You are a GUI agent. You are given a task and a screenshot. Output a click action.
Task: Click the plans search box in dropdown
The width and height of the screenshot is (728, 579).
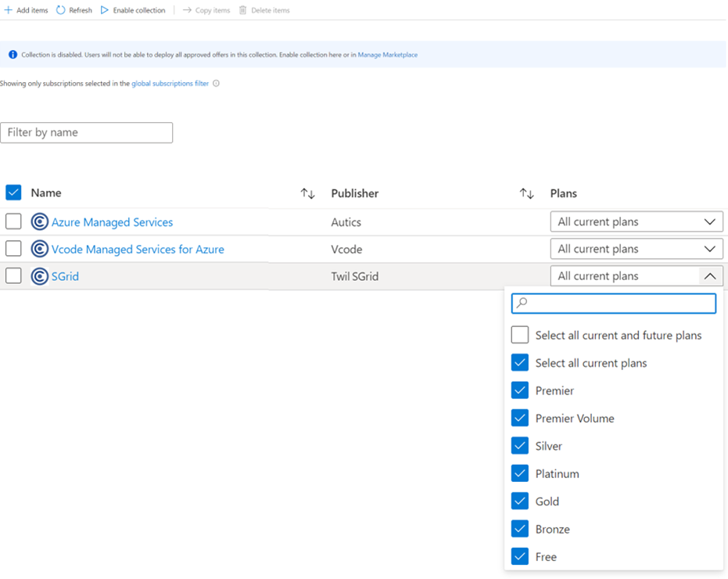pyautogui.click(x=614, y=303)
